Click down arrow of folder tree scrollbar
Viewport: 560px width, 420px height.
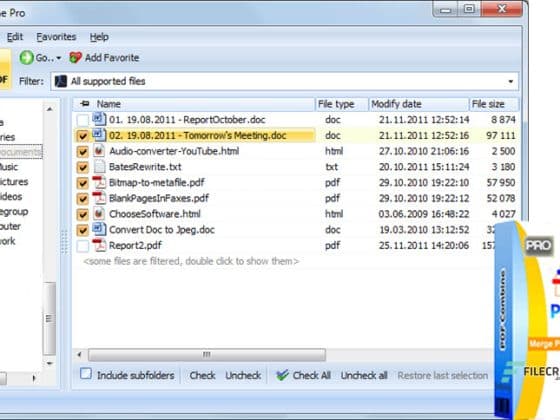50,364
